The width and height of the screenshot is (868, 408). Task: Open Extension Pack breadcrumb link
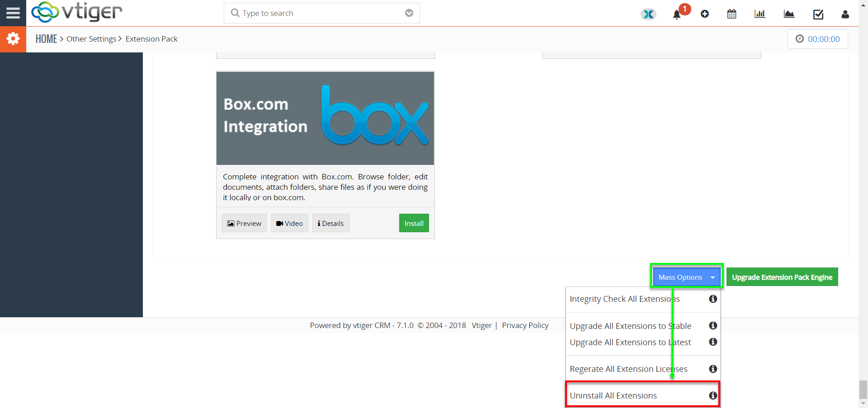tap(151, 39)
